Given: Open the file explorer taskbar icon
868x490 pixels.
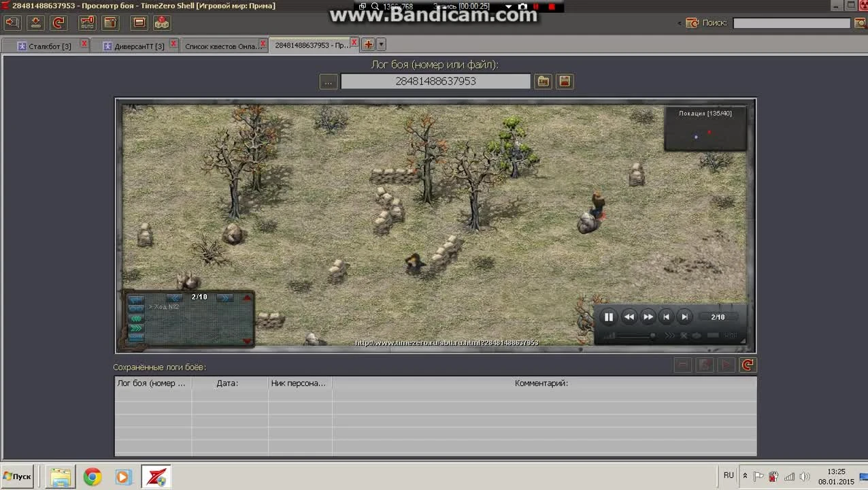Looking at the screenshot, I should (61, 477).
